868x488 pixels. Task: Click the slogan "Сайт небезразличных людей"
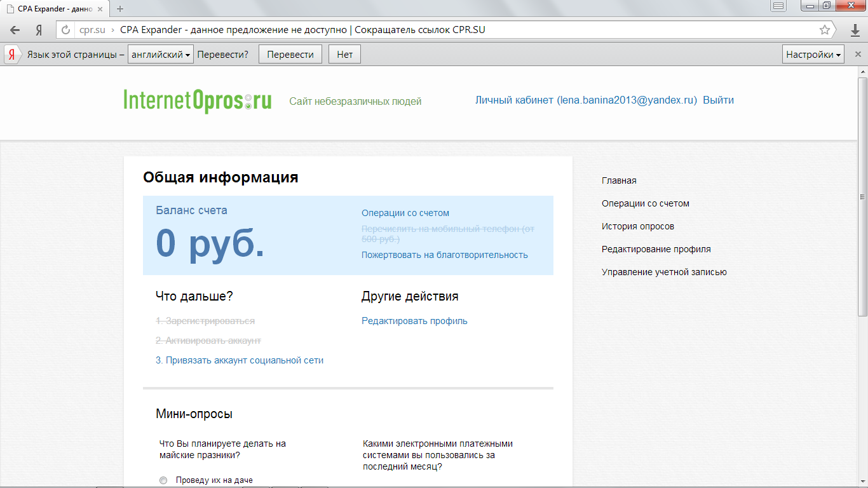(x=355, y=102)
